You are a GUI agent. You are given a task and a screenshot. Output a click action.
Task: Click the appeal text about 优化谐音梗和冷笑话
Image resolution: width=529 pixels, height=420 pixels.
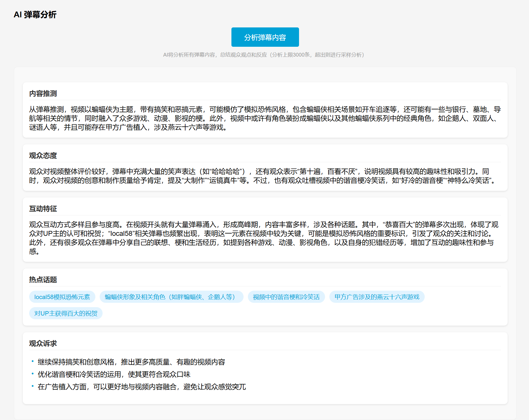[114, 374]
